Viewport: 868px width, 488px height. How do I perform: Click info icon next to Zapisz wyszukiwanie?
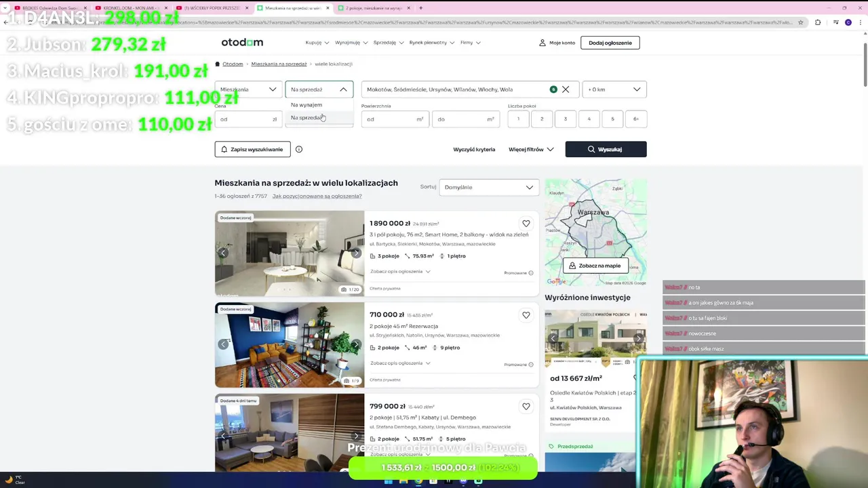click(x=299, y=149)
